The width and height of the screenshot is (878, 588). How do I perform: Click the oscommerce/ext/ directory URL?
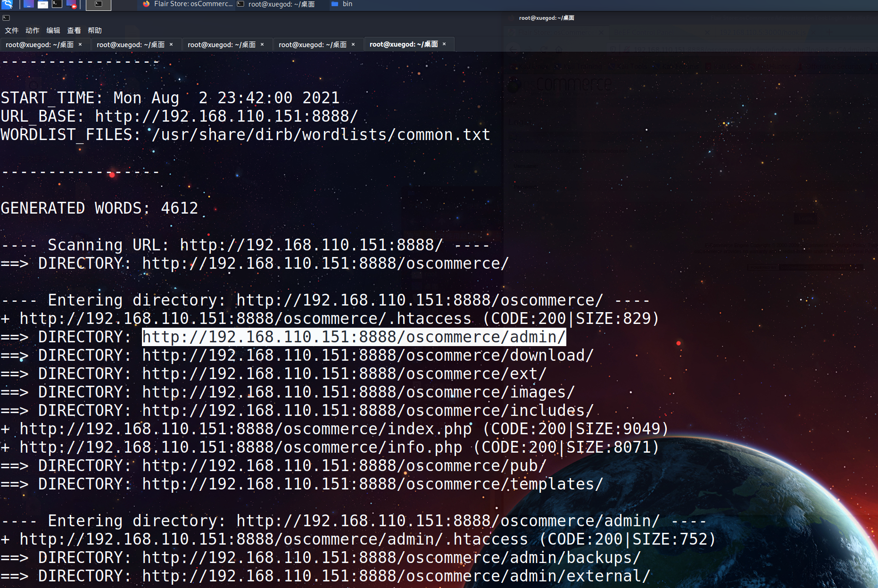point(344,374)
